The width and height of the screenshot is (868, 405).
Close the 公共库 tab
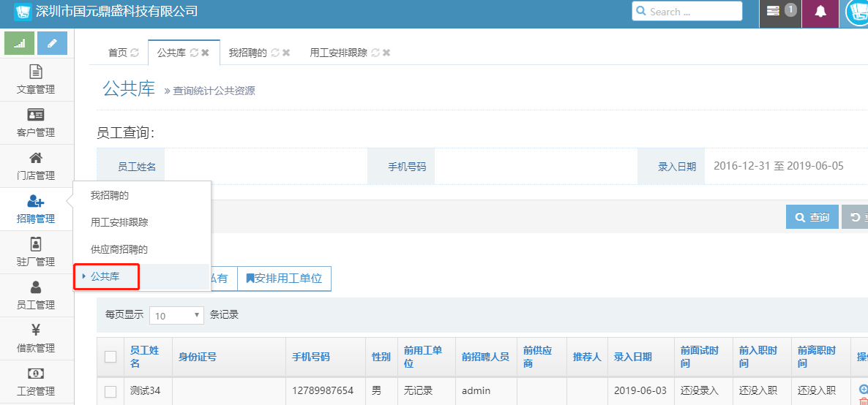pos(206,53)
